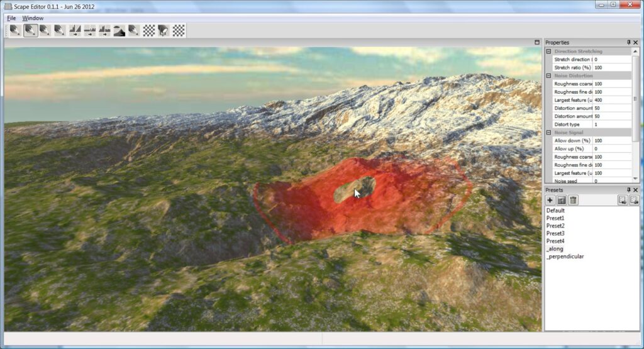Select the _perpendicular preset

coord(565,257)
